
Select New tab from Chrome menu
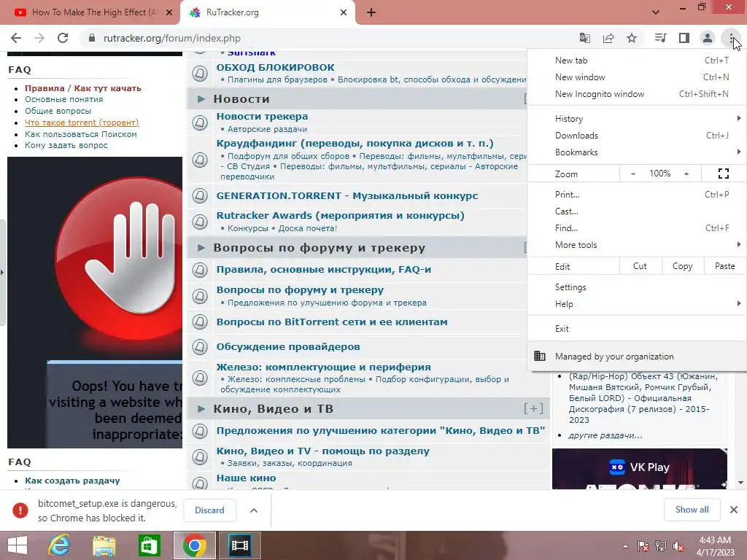click(637, 61)
